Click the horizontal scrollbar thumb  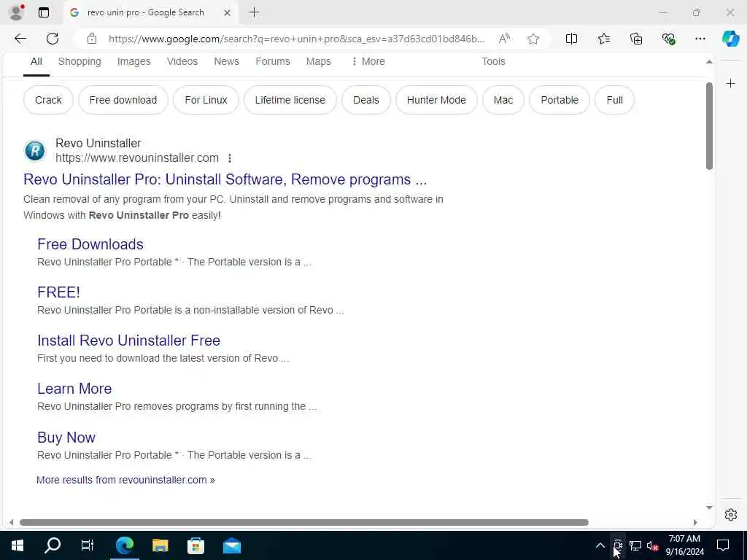(304, 522)
